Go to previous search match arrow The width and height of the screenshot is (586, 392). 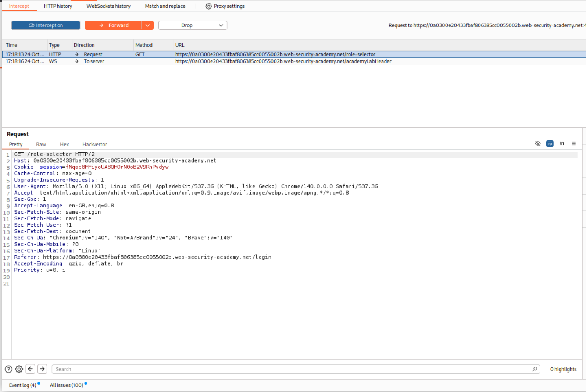click(x=31, y=369)
